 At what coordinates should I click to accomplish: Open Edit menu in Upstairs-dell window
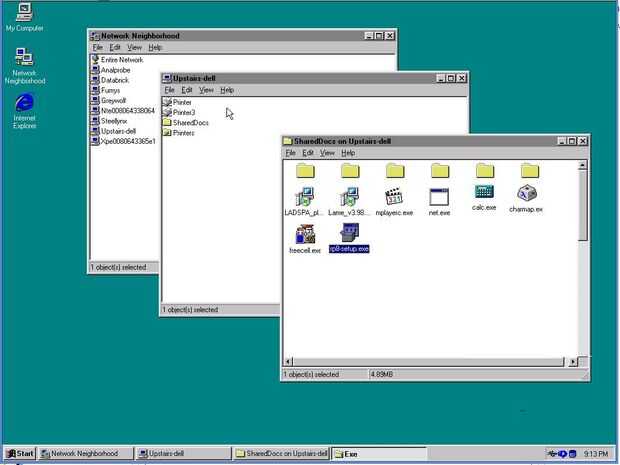coord(187,90)
